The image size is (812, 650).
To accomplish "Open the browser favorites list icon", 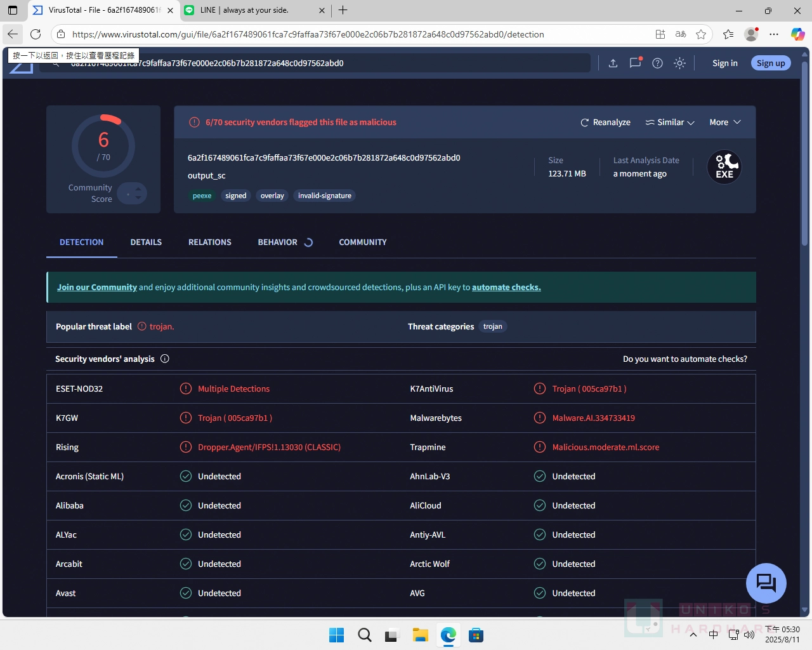I will point(728,34).
